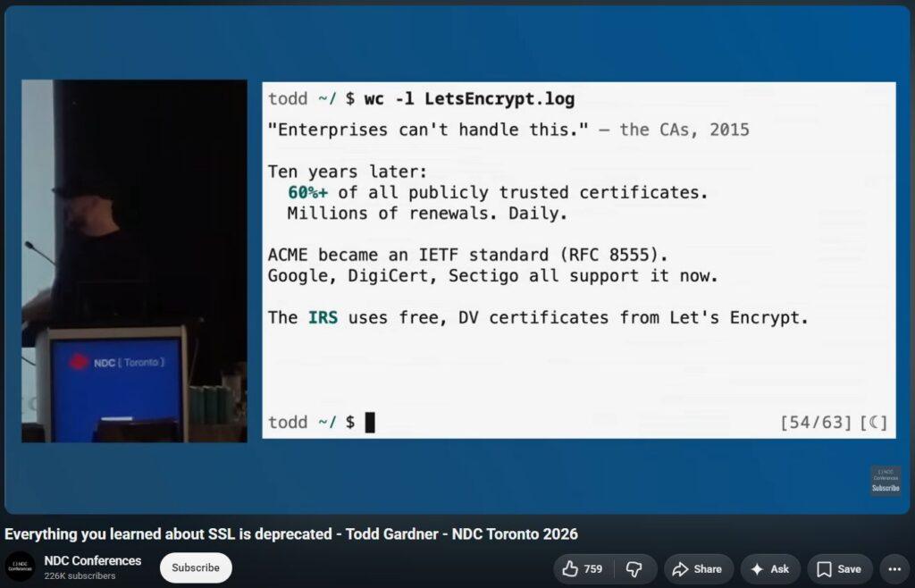Click the Ask sparkle button
915x588 pixels.
coord(770,568)
